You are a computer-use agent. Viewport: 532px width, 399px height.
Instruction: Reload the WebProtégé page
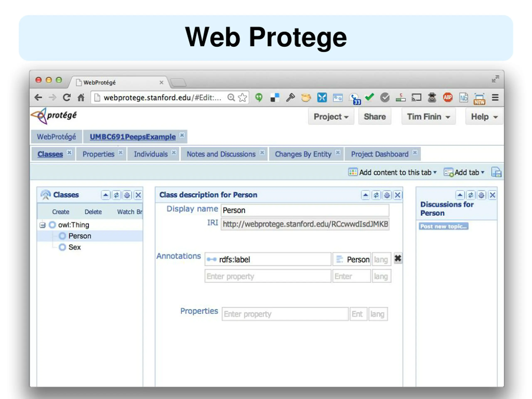67,97
